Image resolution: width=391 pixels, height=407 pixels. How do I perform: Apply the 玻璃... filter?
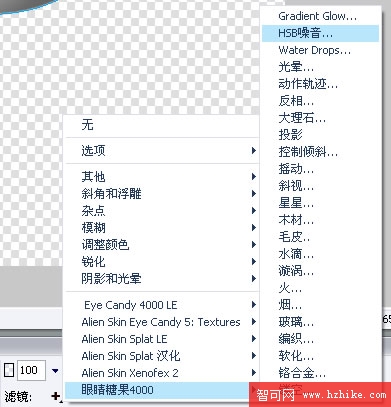(x=320, y=322)
